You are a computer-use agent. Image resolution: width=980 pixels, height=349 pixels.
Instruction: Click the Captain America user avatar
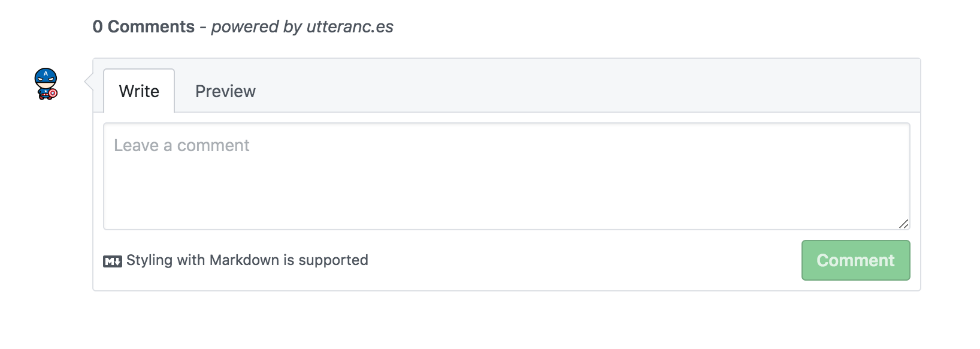pyautogui.click(x=46, y=84)
